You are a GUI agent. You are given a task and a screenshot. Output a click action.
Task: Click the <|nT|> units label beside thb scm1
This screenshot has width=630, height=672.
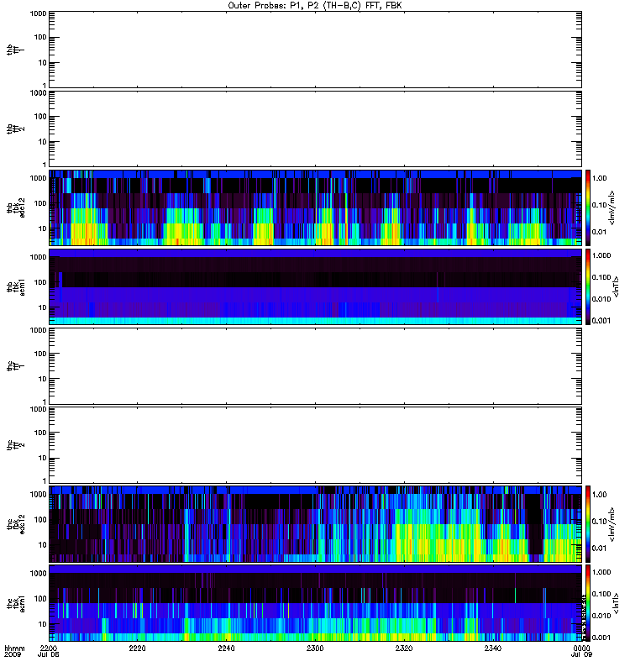pyautogui.click(x=617, y=286)
